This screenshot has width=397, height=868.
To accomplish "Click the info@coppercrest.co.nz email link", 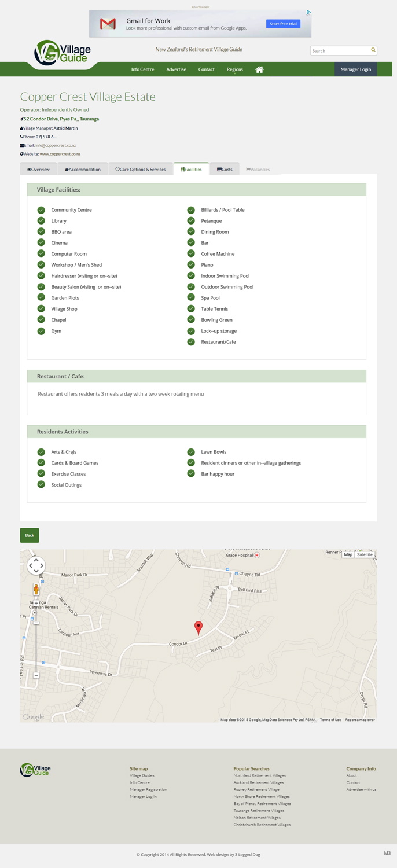I will pyautogui.click(x=56, y=145).
